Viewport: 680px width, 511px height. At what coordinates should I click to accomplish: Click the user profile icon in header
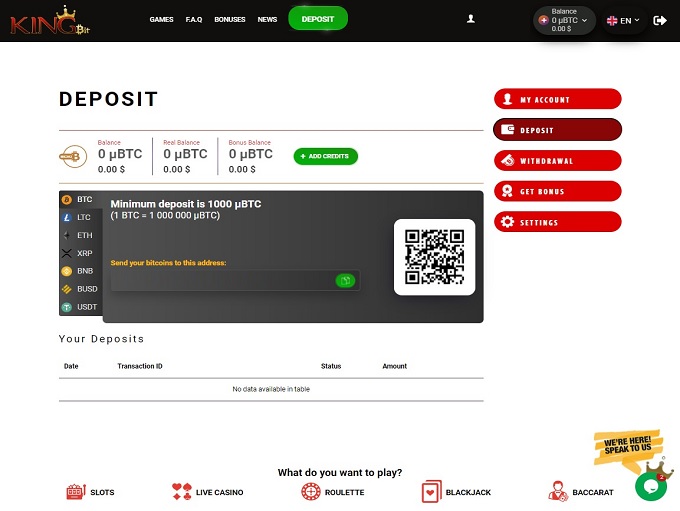tap(471, 19)
